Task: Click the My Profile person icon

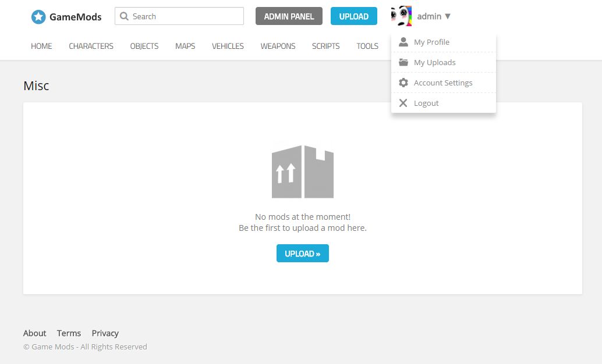Action: pos(403,42)
